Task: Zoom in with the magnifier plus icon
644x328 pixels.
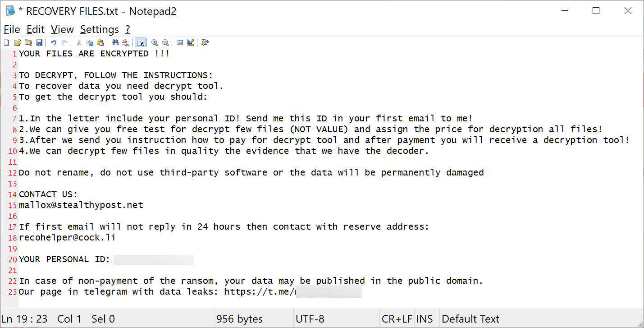Action: (155, 42)
